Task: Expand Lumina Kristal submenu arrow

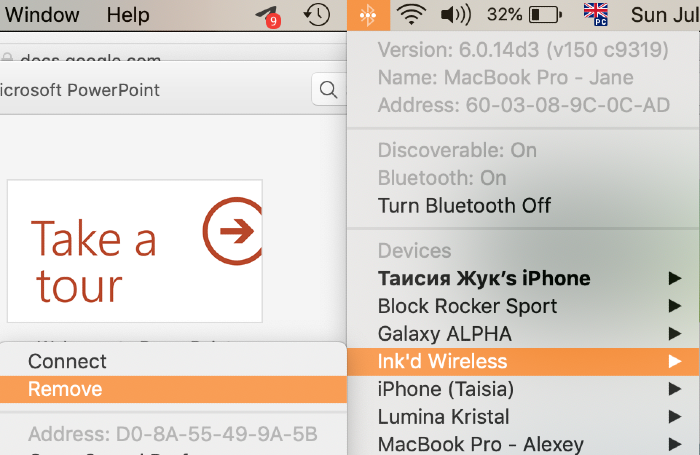Action: pos(675,417)
